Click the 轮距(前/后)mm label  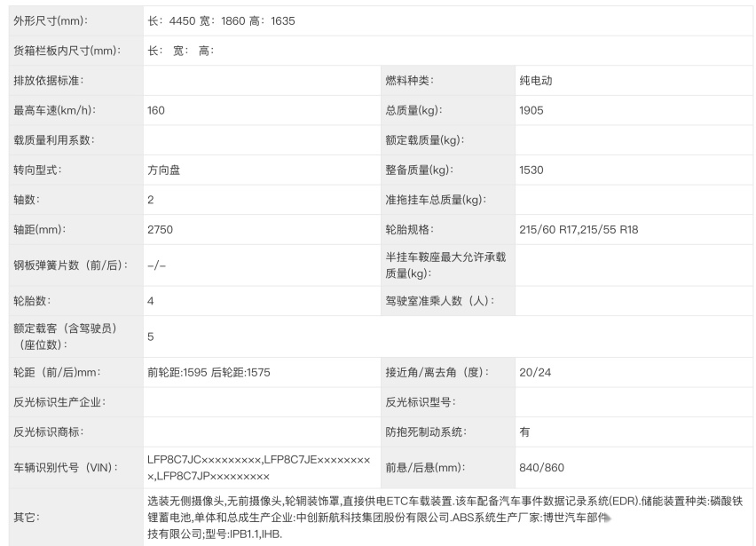58,372
